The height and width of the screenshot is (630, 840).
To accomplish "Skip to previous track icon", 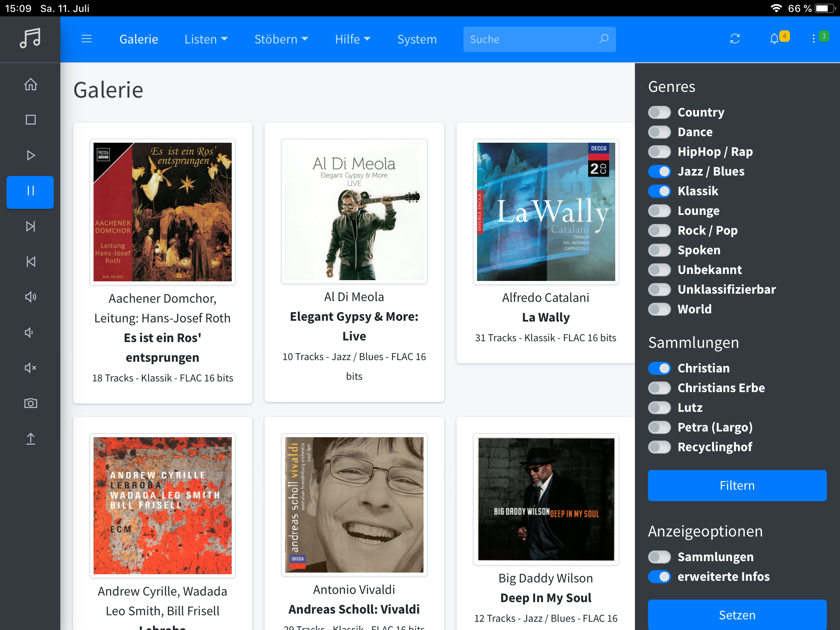I will 30,262.
